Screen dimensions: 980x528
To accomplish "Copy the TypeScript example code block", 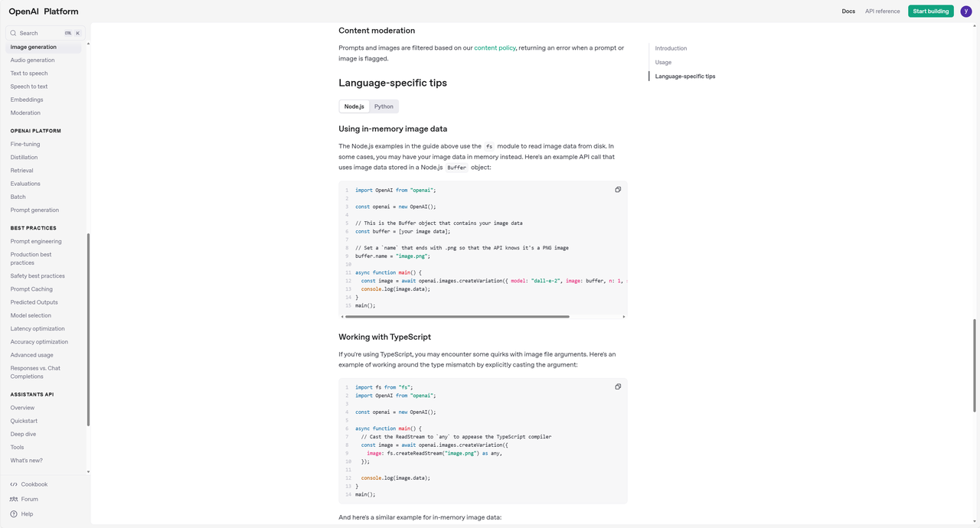I will (x=618, y=386).
